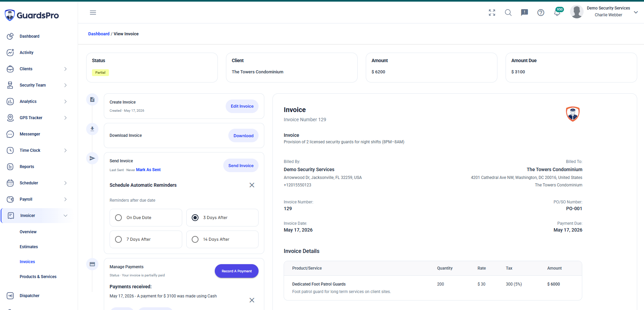Click the Activity chart icon

(10, 53)
